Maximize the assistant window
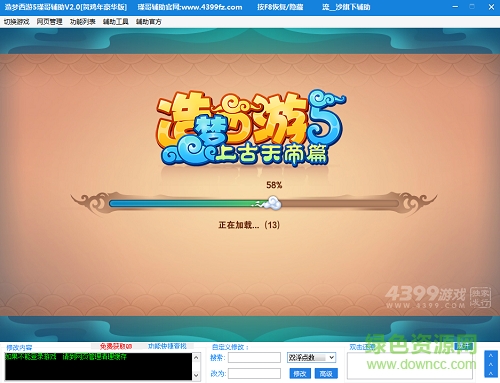 click(x=472, y=7)
